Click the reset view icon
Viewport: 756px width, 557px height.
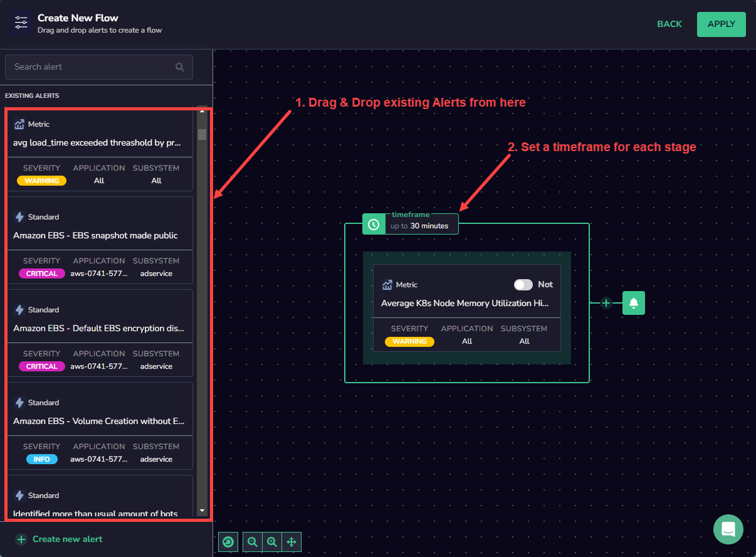(228, 542)
